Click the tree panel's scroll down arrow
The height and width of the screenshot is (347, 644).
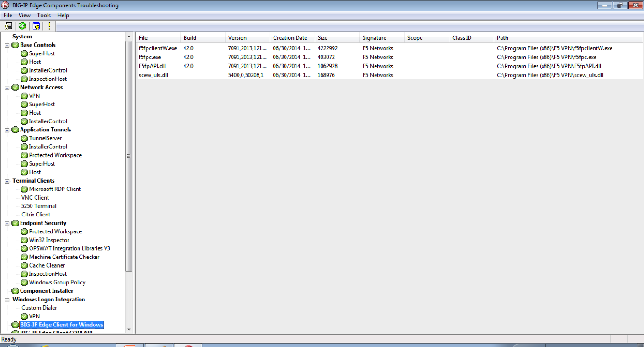point(129,329)
